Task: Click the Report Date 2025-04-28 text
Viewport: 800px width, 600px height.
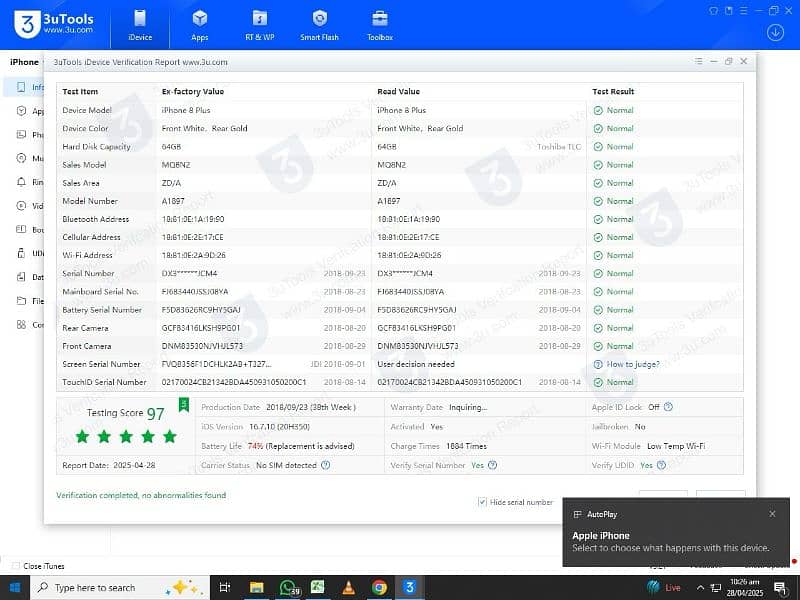Action: pyautogui.click(x=109, y=465)
